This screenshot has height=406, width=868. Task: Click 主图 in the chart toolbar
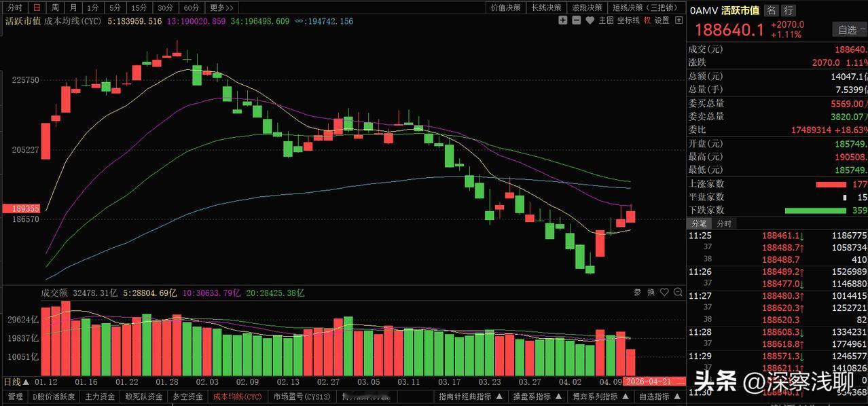(607, 20)
